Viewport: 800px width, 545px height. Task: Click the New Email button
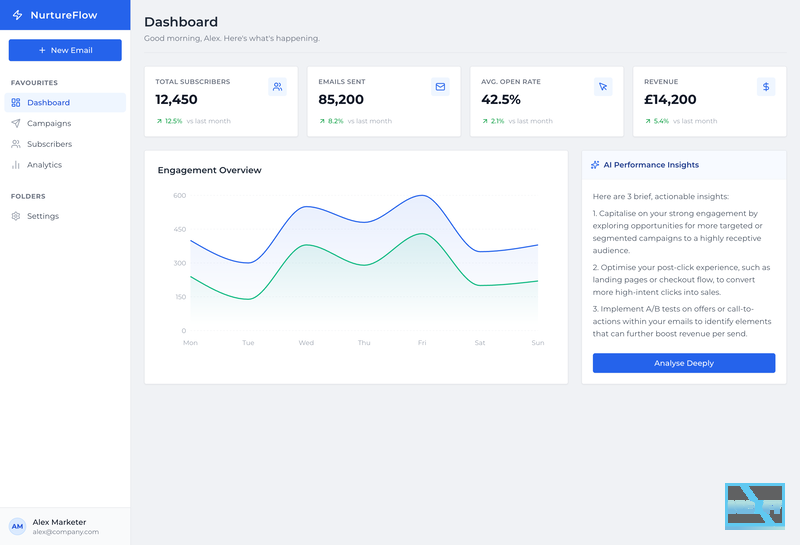coord(65,50)
